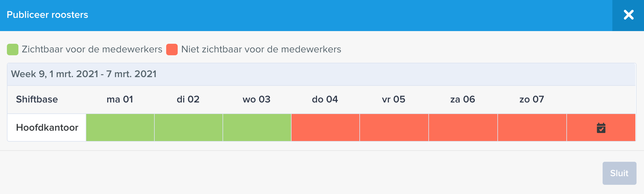This screenshot has width=644, height=194.
Task: Publish the red Saturday 06 cell
Action: (463, 128)
